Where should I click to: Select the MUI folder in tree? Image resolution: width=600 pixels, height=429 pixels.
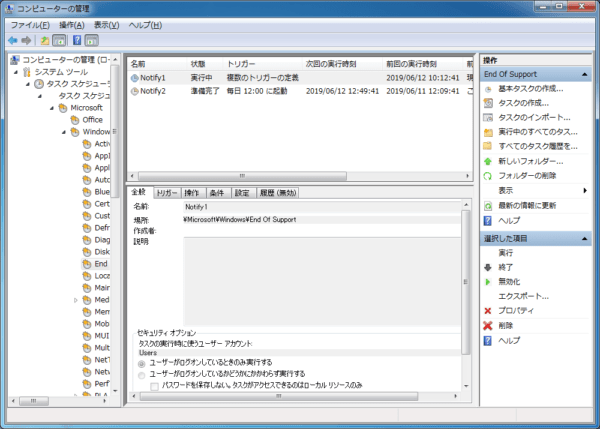[x=101, y=336]
